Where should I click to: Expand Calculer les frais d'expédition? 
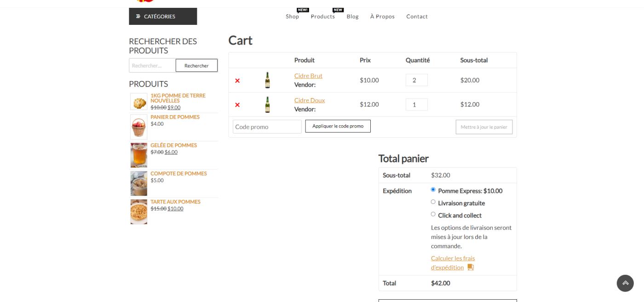[453, 258]
